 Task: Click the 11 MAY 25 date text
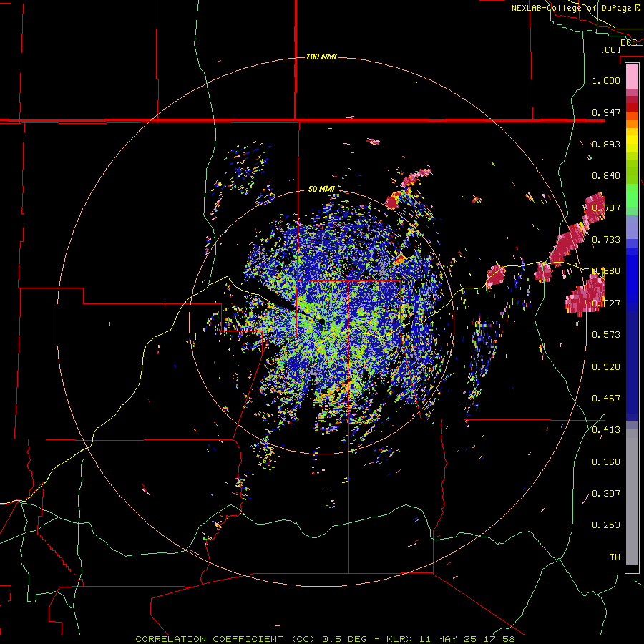pos(448,639)
